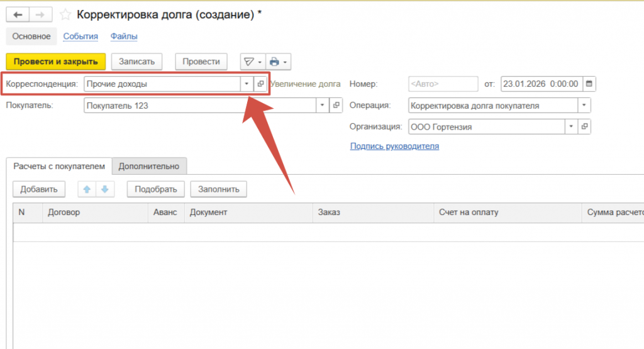
Task: Click the back navigation arrow
Action: [x=18, y=14]
